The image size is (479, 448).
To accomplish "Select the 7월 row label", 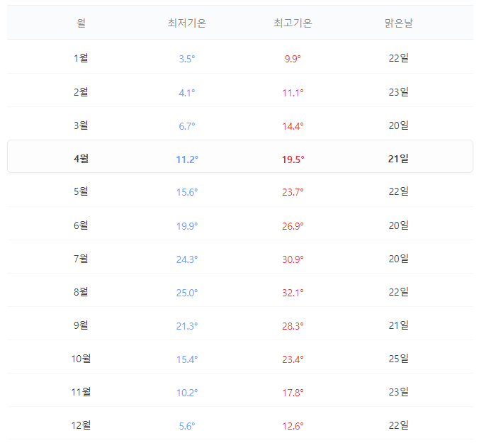I will [x=81, y=259].
